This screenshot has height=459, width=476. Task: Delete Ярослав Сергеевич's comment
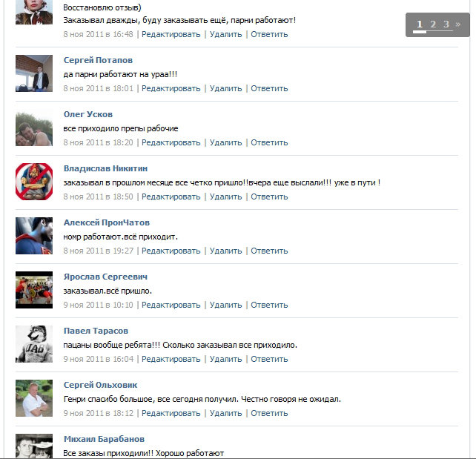(x=225, y=305)
